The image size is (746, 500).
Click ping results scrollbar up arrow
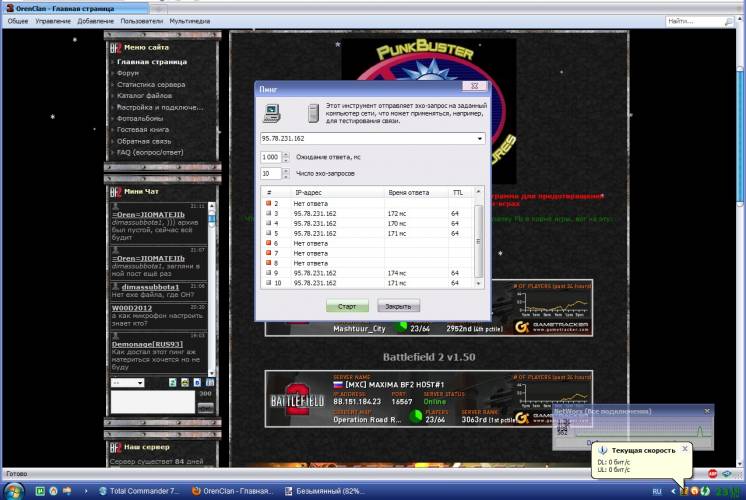coord(479,192)
